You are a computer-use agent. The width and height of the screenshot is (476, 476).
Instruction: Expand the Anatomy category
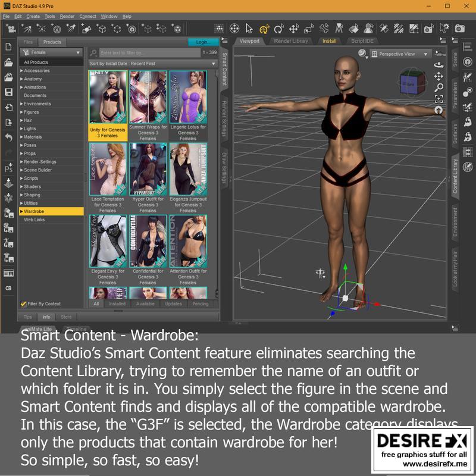(21, 79)
